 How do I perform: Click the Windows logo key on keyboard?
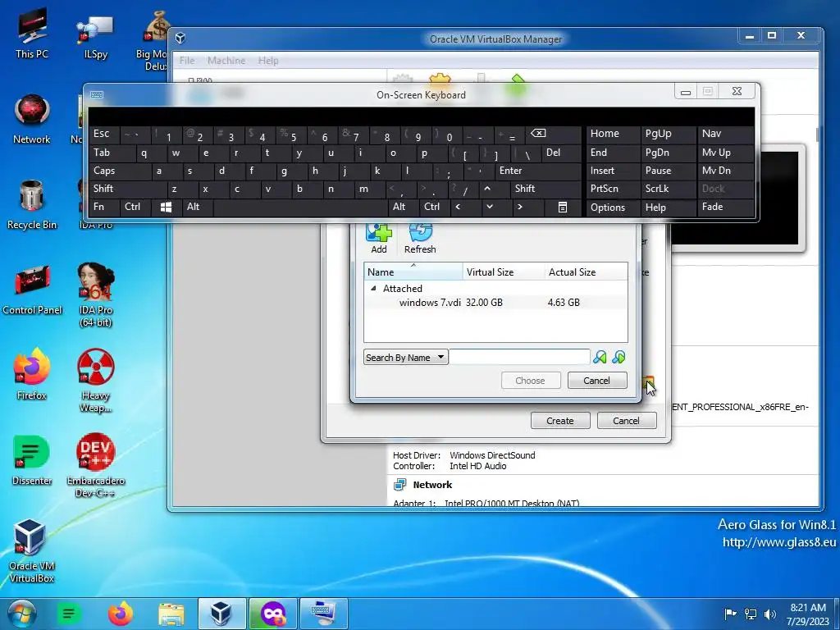(x=166, y=208)
